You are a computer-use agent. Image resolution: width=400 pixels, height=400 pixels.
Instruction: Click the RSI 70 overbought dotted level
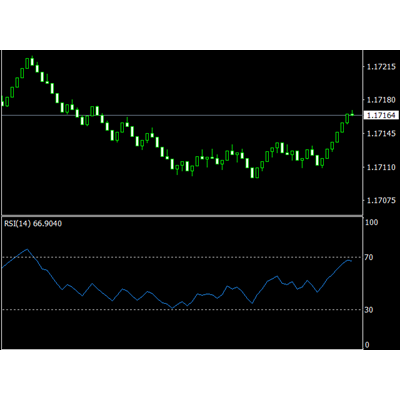pyautogui.click(x=182, y=257)
